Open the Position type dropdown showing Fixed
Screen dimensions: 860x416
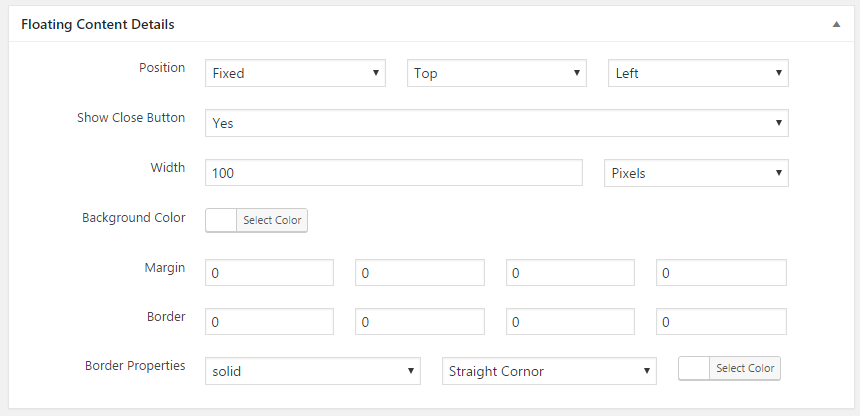pos(295,73)
